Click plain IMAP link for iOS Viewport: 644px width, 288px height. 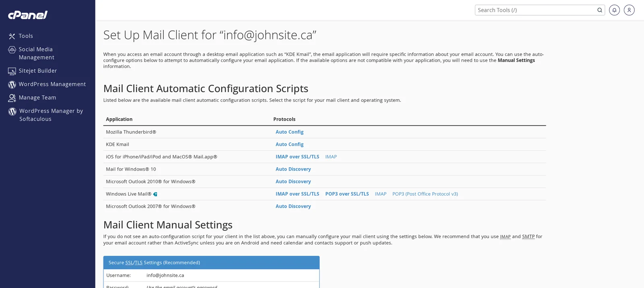coord(331,157)
